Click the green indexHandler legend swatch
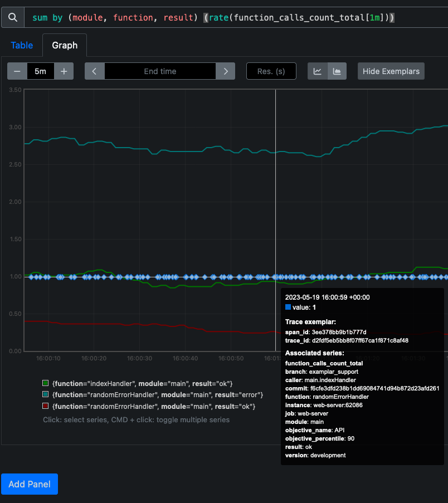This screenshot has width=448, height=503. 45,383
